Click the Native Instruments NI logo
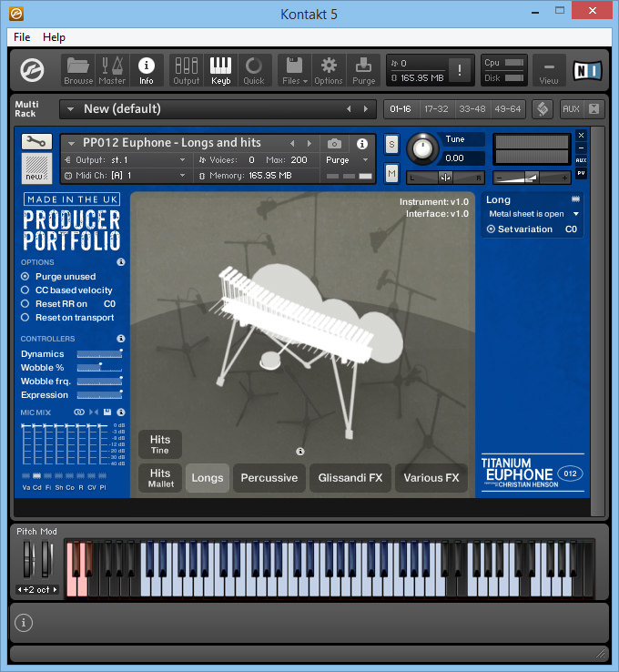This screenshot has width=619, height=672. 587,71
